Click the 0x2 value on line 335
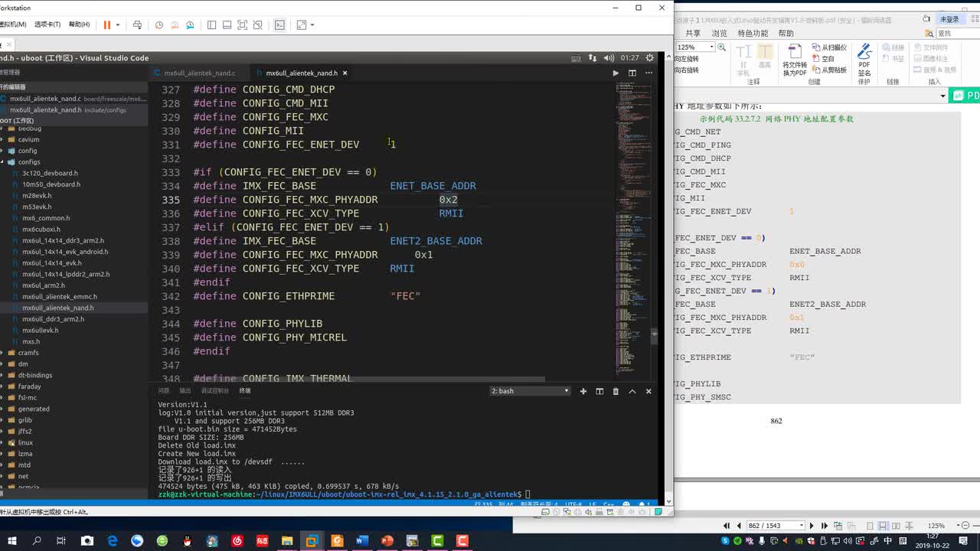980x551 pixels. click(448, 199)
